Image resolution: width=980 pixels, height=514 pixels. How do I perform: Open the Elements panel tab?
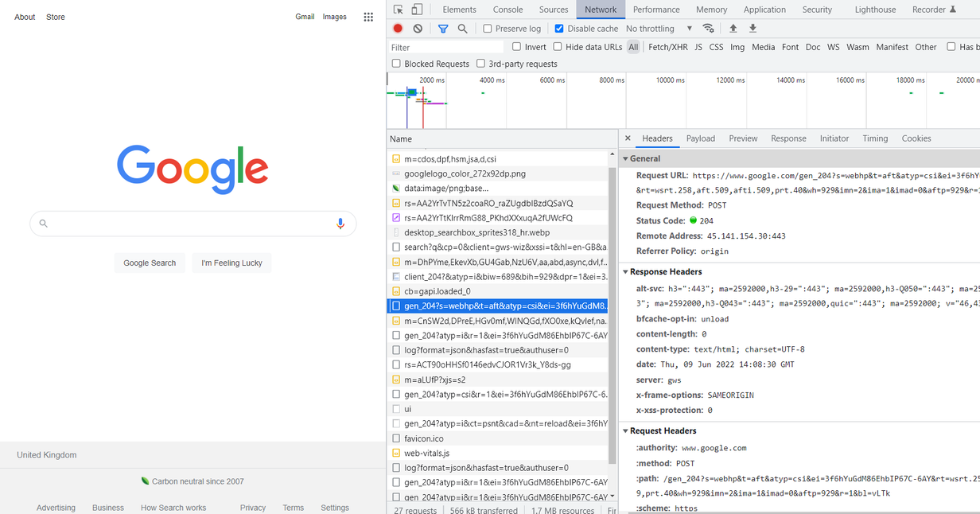[460, 10]
